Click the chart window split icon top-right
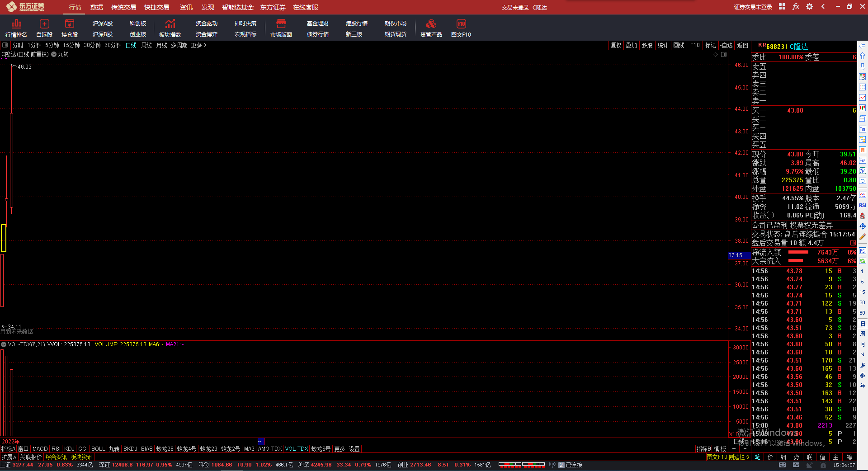 coord(724,55)
